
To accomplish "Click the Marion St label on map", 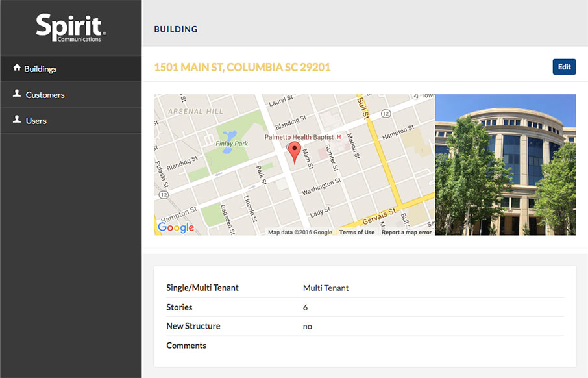I will click(x=353, y=145).
